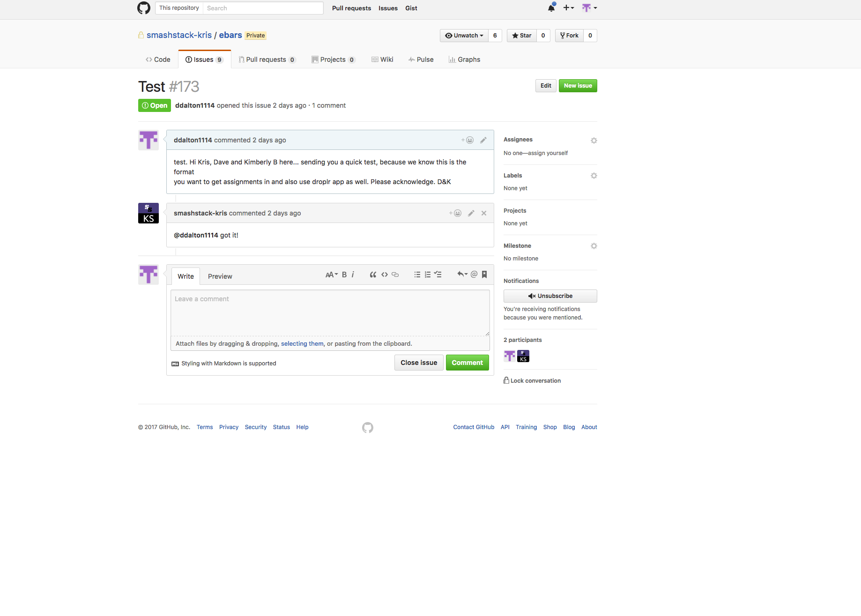
Task: Open ddalton1114 participant avatar
Action: [510, 356]
